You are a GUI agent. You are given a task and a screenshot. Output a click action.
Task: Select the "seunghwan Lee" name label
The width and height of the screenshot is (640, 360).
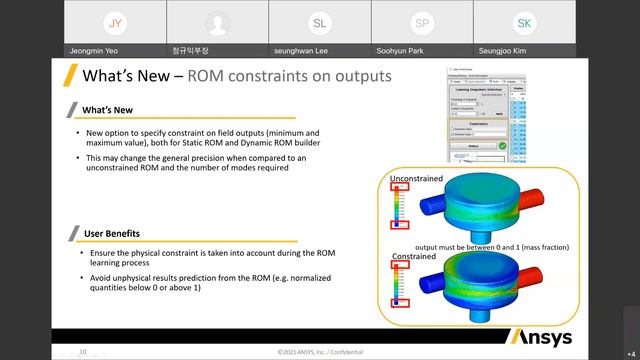(301, 51)
